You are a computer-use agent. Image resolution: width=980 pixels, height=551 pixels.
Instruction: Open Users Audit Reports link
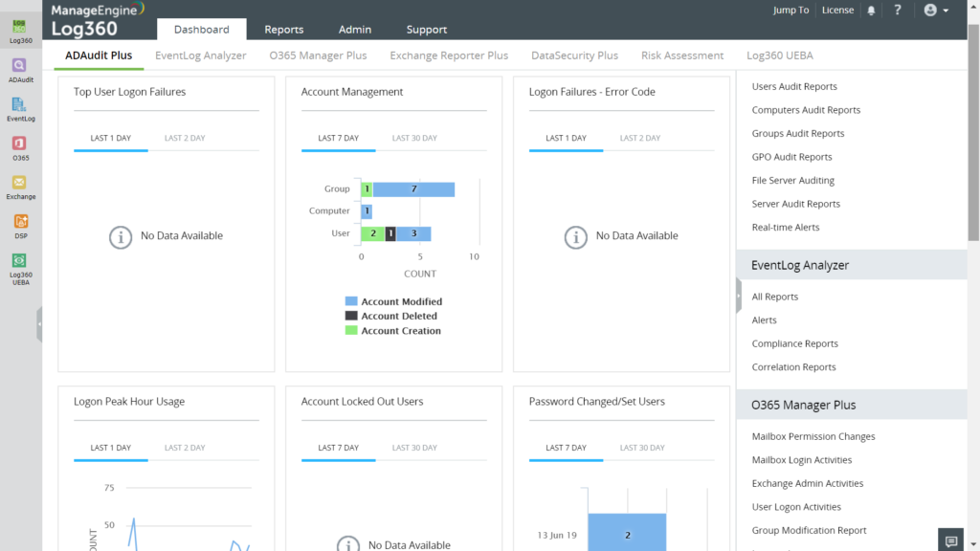tap(794, 86)
